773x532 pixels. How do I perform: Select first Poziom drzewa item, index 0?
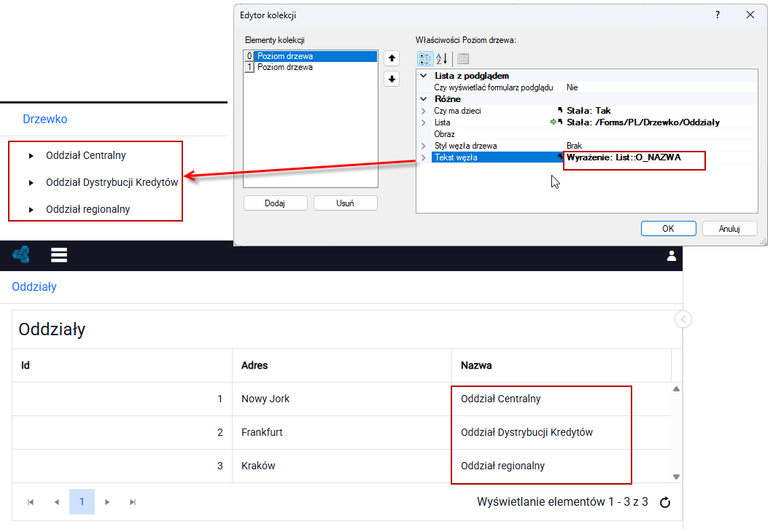pos(311,56)
